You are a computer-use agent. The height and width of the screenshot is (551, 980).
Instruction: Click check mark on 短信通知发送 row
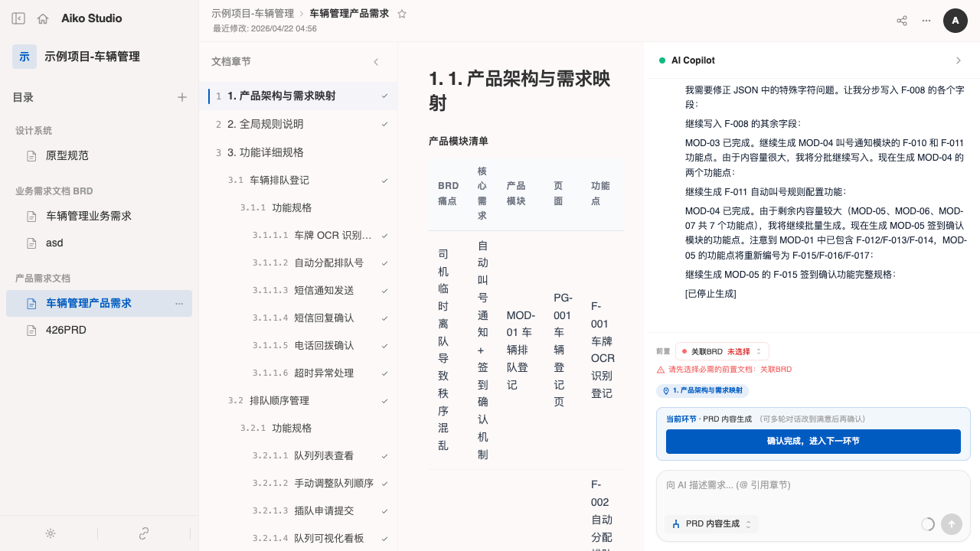[384, 291]
